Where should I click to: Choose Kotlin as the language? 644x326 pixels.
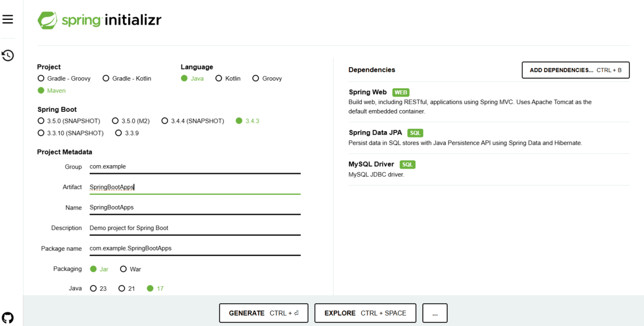click(228, 78)
